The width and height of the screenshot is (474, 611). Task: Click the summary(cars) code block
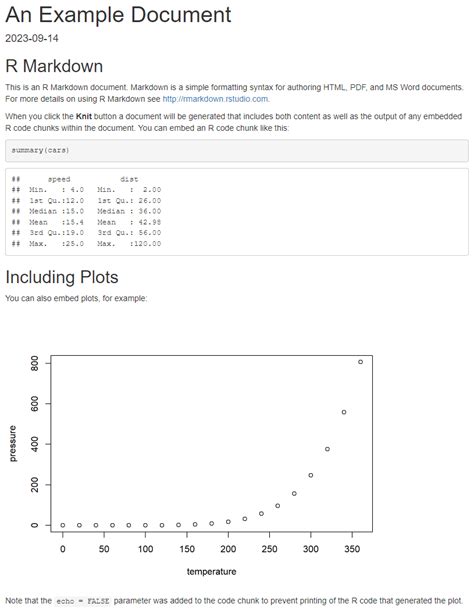[x=237, y=150]
